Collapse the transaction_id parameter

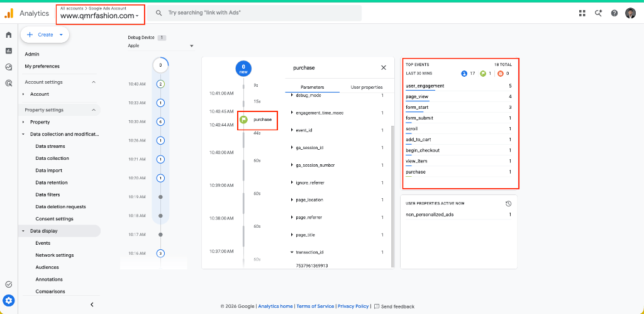(x=292, y=252)
